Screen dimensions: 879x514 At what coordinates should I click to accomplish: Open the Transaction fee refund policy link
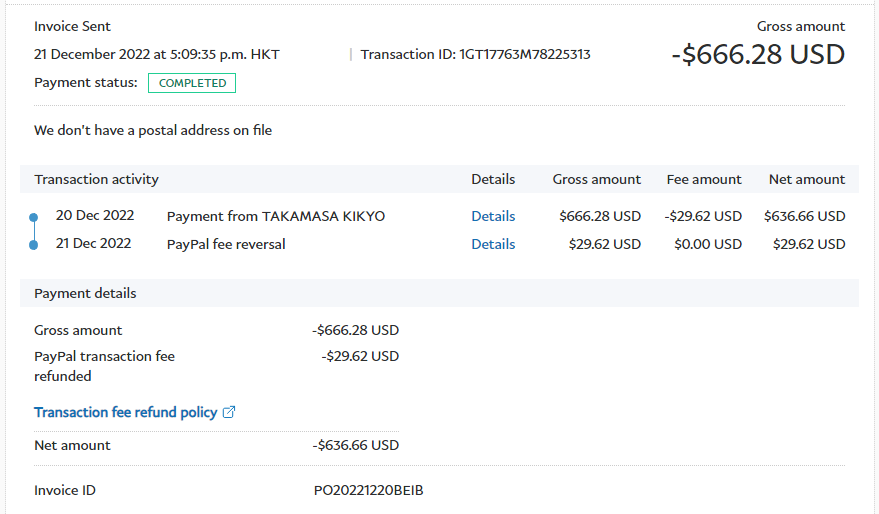coord(125,412)
